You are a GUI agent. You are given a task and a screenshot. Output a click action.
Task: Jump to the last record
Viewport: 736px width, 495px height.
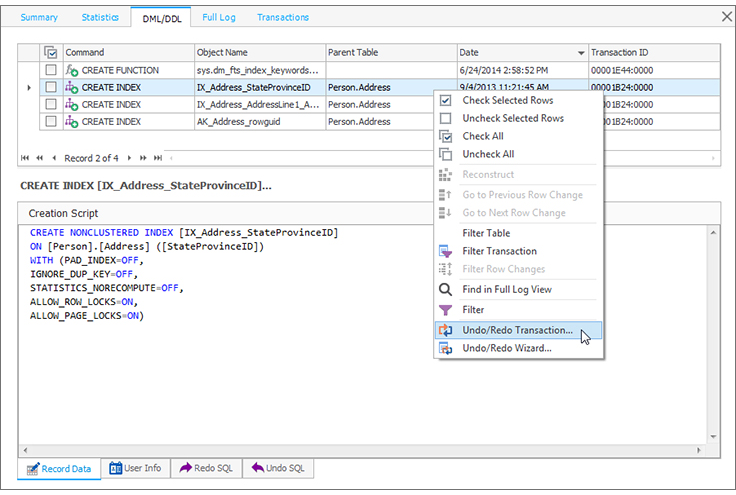pos(158,158)
